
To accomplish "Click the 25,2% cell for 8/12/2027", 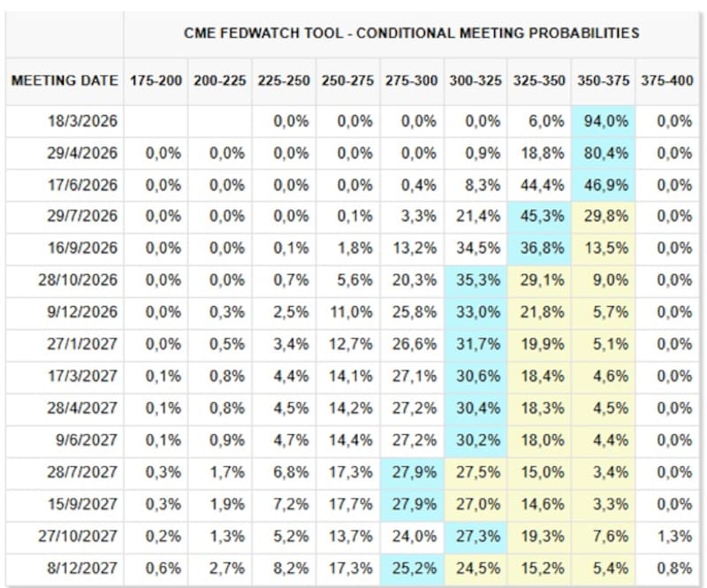I will point(413,567).
